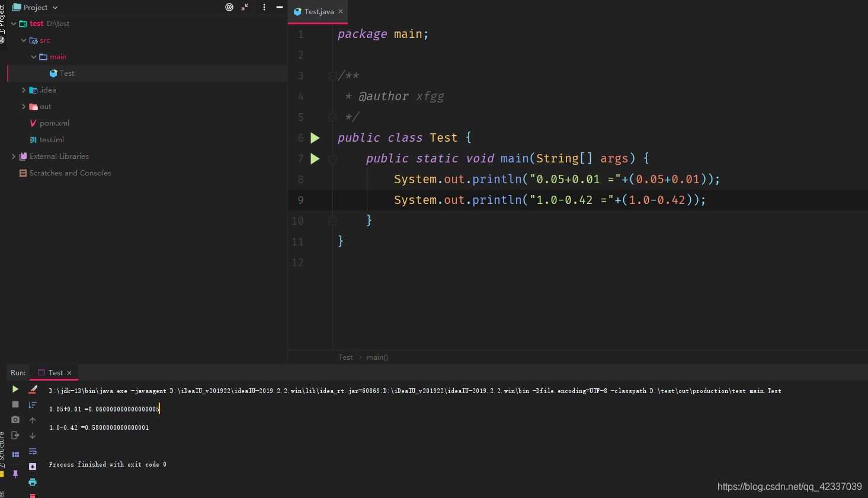This screenshot has height=498, width=868.
Task: Click the locate target icon in Project header
Action: pyautogui.click(x=229, y=7)
